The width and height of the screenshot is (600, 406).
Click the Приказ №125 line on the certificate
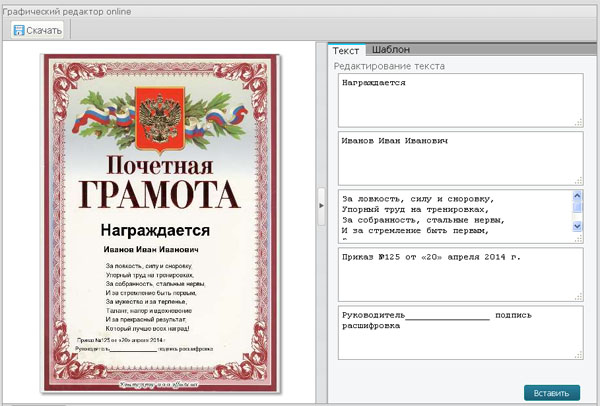pyautogui.click(x=121, y=340)
